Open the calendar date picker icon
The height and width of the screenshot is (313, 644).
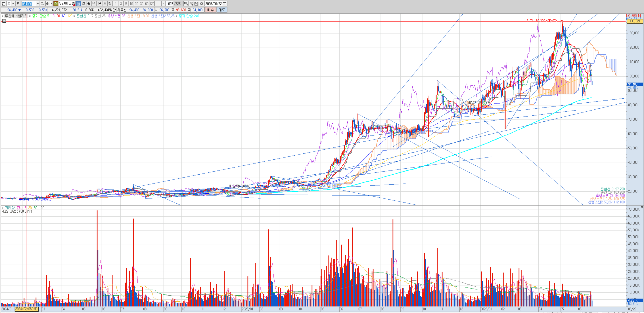[225, 4]
